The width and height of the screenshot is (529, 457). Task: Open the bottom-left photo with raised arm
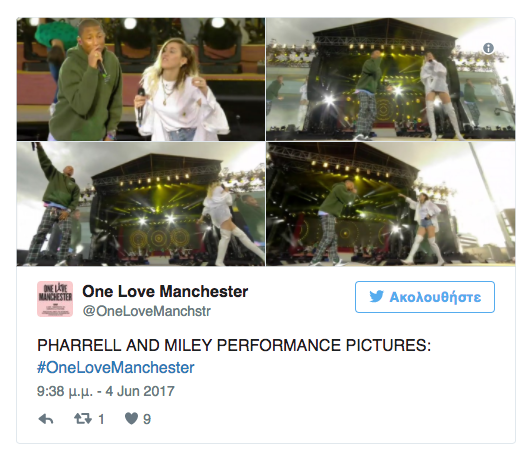pyautogui.click(x=141, y=204)
